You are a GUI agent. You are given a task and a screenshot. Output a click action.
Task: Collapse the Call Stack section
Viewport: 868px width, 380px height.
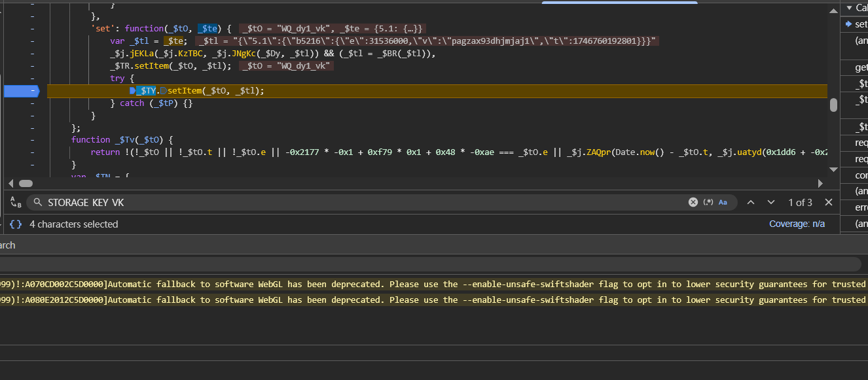(848, 8)
